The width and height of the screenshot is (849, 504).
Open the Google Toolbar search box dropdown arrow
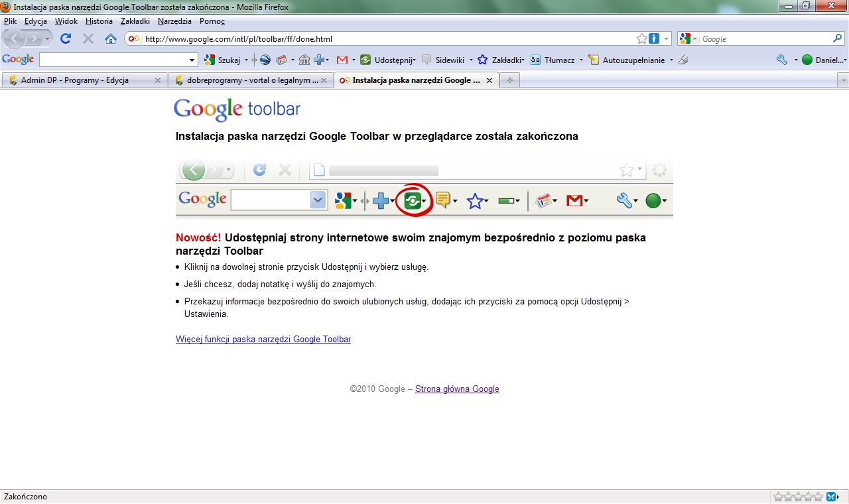[193, 60]
